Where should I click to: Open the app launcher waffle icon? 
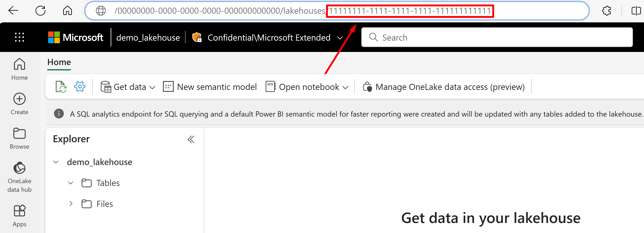click(x=19, y=37)
